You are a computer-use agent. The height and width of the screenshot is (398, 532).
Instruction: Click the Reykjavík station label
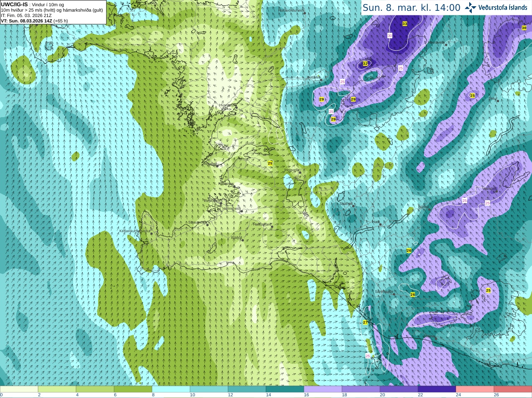tap(212, 201)
